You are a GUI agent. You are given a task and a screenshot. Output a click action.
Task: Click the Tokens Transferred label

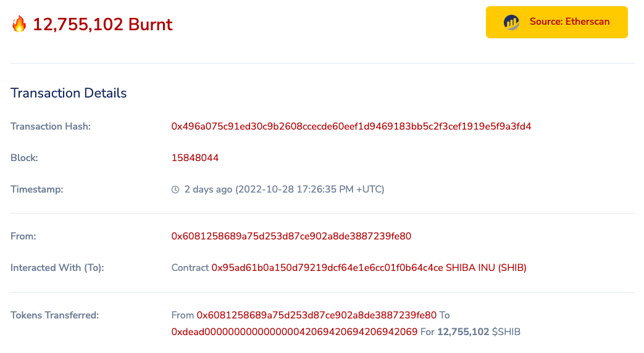54,315
